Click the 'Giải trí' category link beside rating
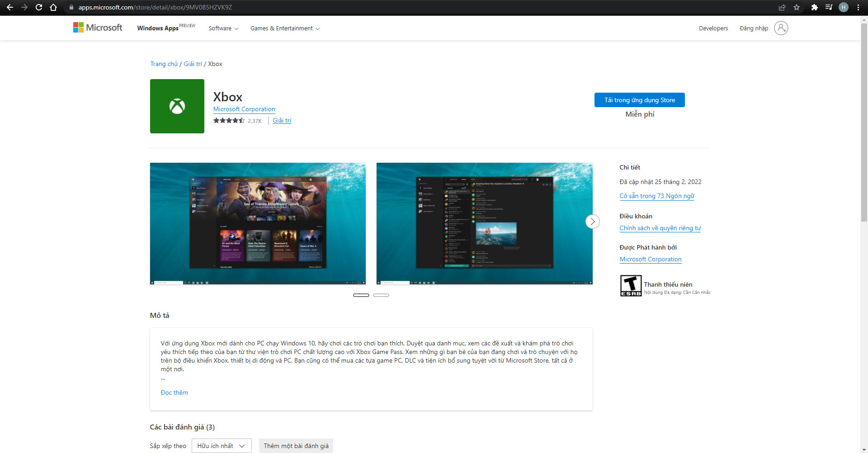 coord(282,120)
